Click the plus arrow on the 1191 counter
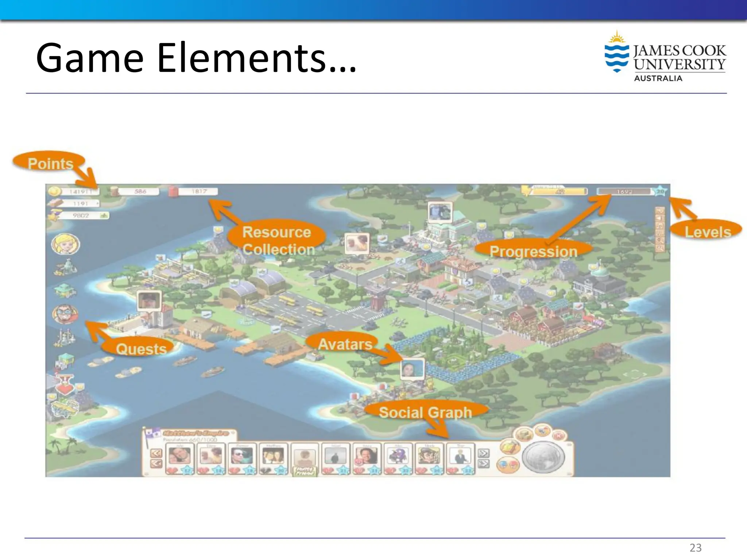 (97, 203)
